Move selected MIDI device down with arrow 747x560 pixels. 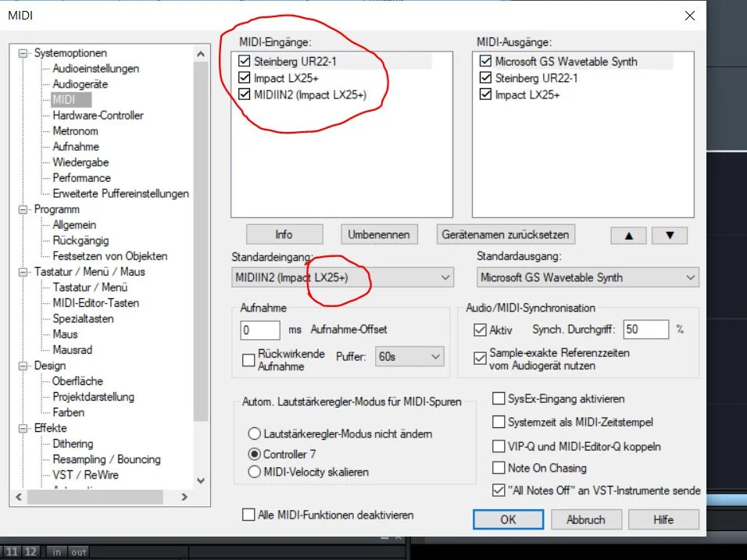pyautogui.click(x=670, y=235)
